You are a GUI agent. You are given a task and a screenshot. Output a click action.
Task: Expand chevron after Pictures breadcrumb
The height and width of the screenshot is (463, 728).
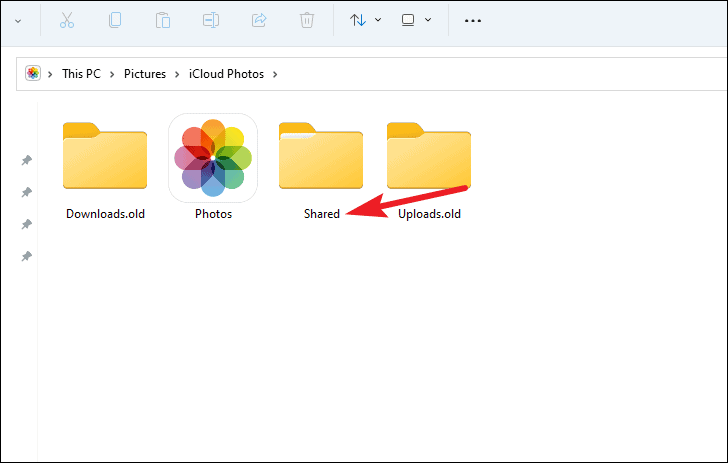tap(177, 74)
